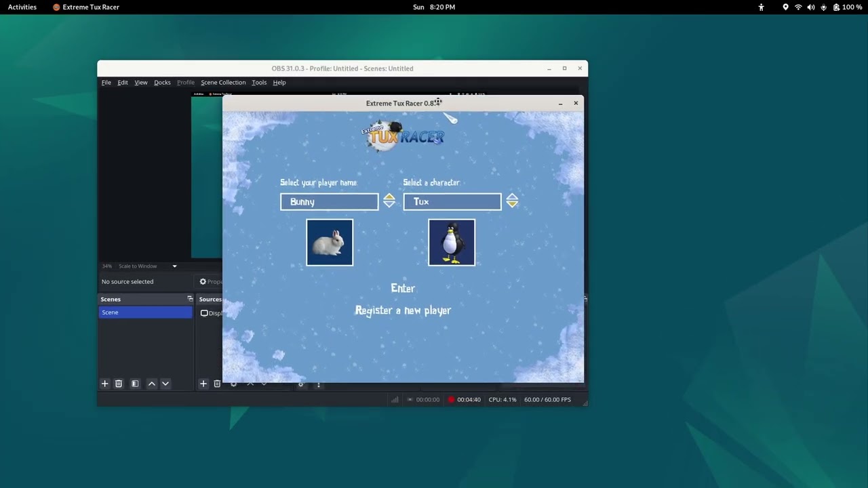Screen dimensions: 868x488
Task: Open the Edit menu in OBS
Action: [x=123, y=83]
